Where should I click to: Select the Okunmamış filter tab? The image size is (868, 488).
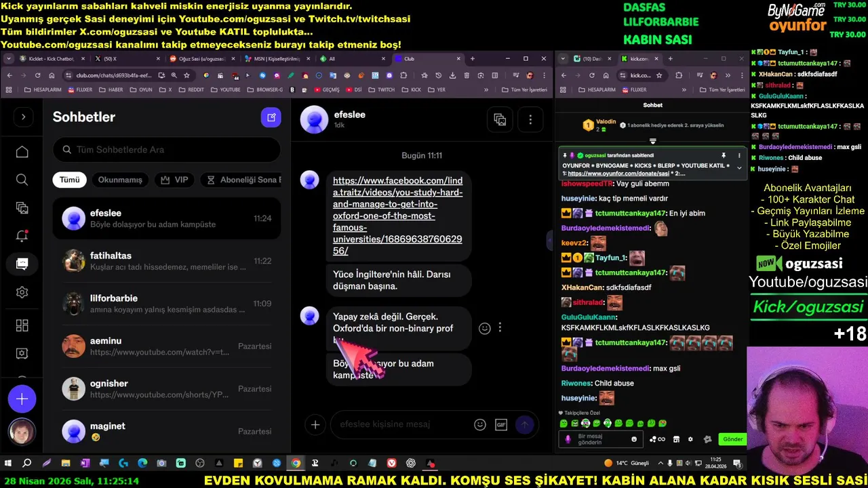[x=120, y=180]
